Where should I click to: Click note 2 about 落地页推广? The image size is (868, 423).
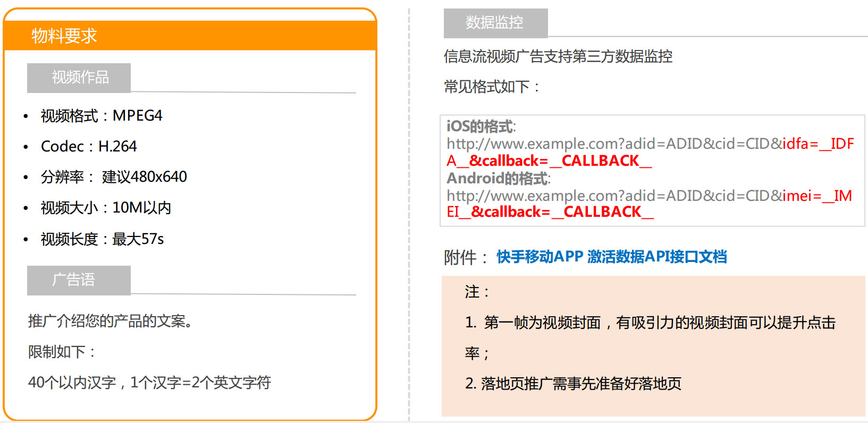point(573,384)
